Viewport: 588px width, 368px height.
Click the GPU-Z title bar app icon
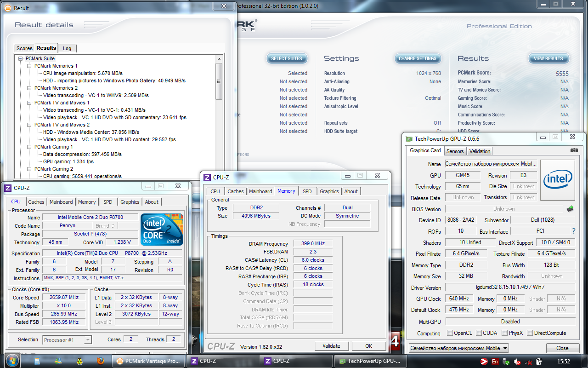tap(409, 138)
